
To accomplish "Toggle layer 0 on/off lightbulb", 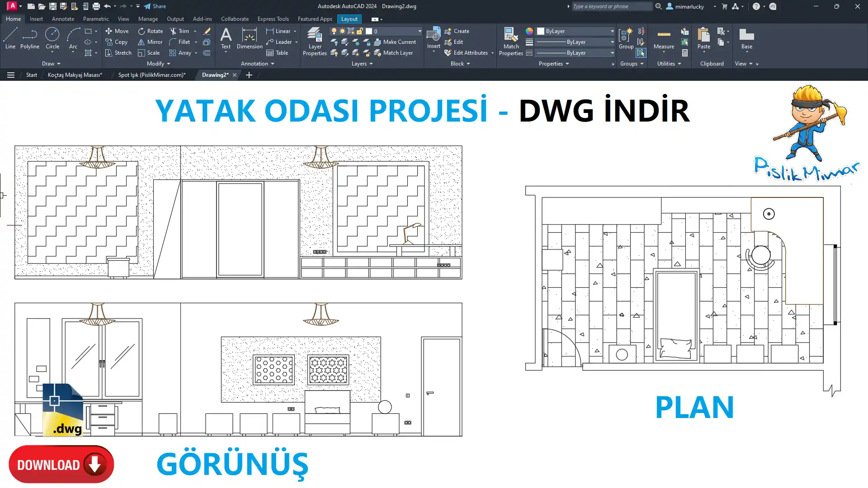I will point(334,31).
